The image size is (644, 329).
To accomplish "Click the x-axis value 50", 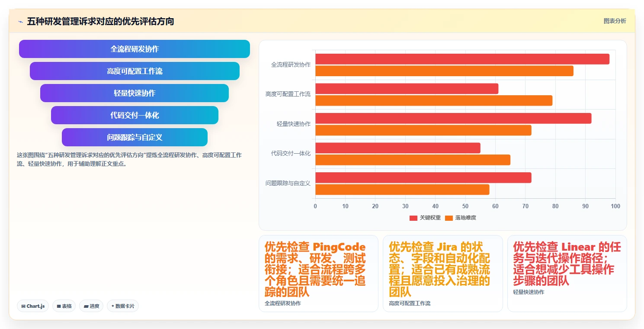I will 465,206.
